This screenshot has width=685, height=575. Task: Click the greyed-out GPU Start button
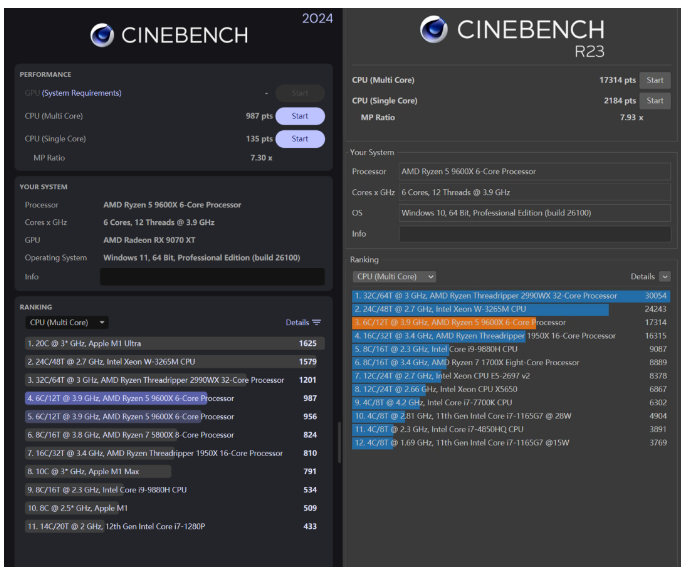pos(299,93)
